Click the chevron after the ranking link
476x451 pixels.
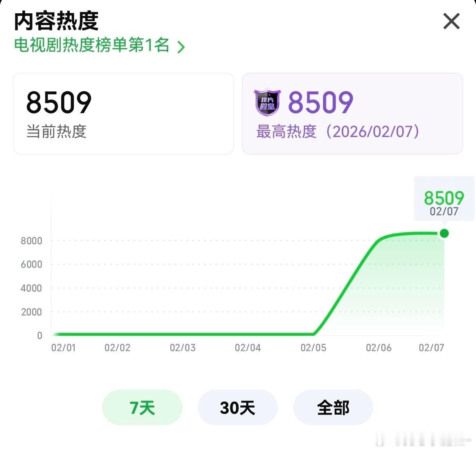click(181, 47)
